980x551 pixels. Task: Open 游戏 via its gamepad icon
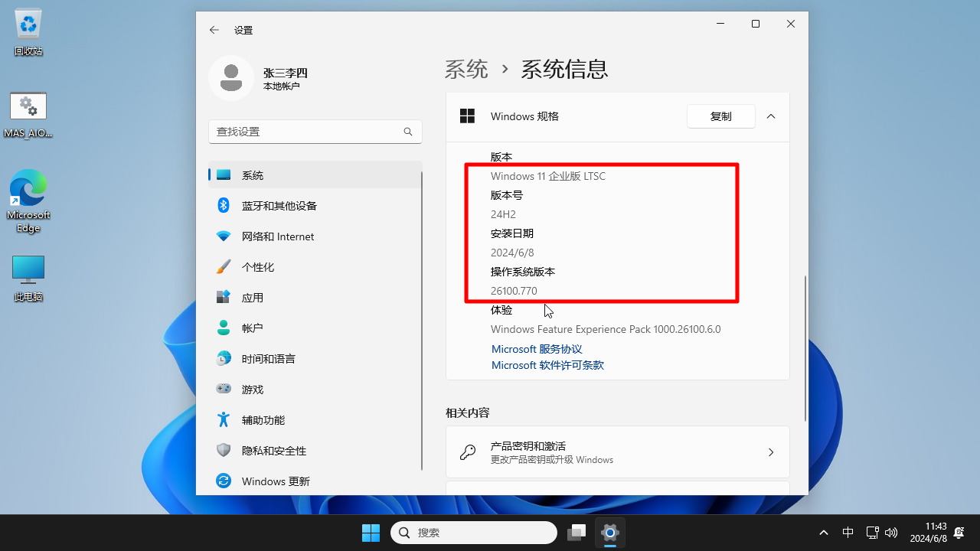[x=224, y=389]
